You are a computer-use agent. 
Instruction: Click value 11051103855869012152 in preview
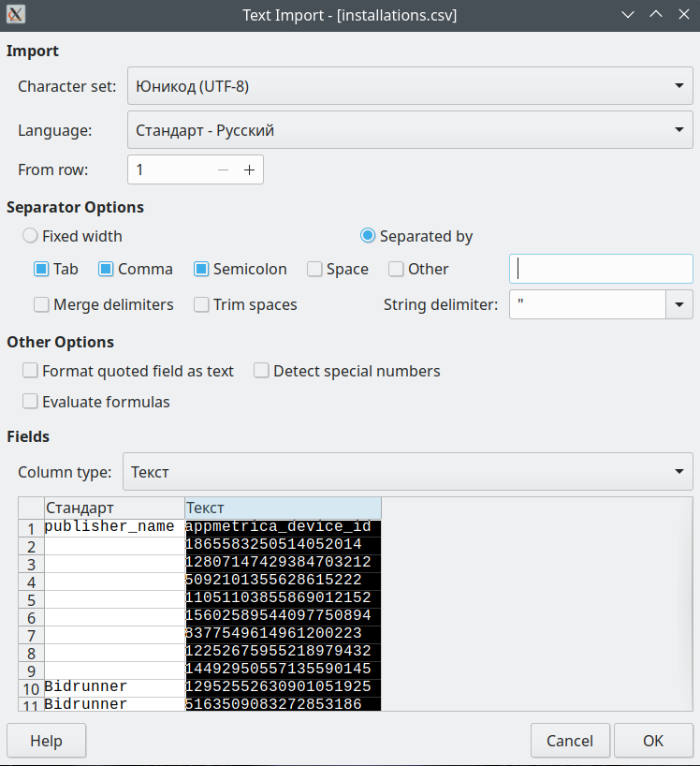[x=284, y=598]
